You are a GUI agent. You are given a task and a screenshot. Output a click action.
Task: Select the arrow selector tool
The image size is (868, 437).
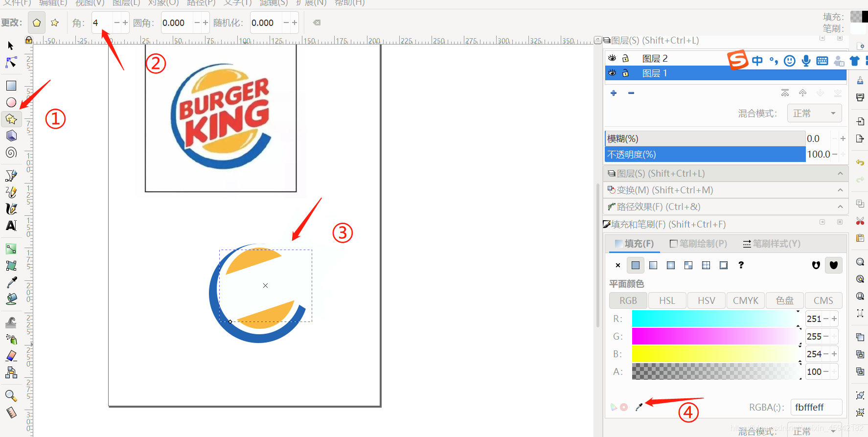[11, 46]
